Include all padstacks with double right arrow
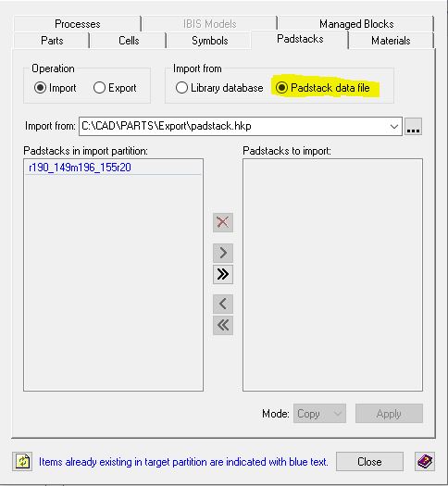448x486 pixels. coord(223,274)
